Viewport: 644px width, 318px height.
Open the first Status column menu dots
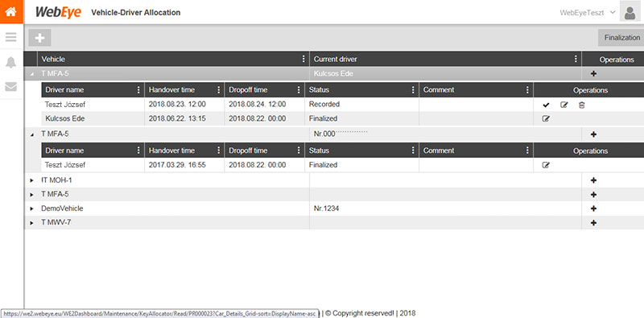pyautogui.click(x=413, y=90)
